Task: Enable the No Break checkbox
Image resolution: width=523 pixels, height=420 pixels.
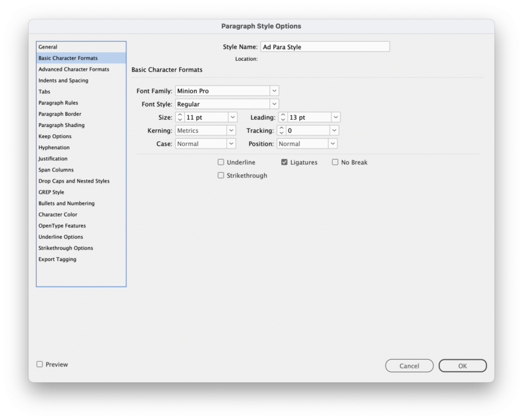Action: pyautogui.click(x=335, y=162)
